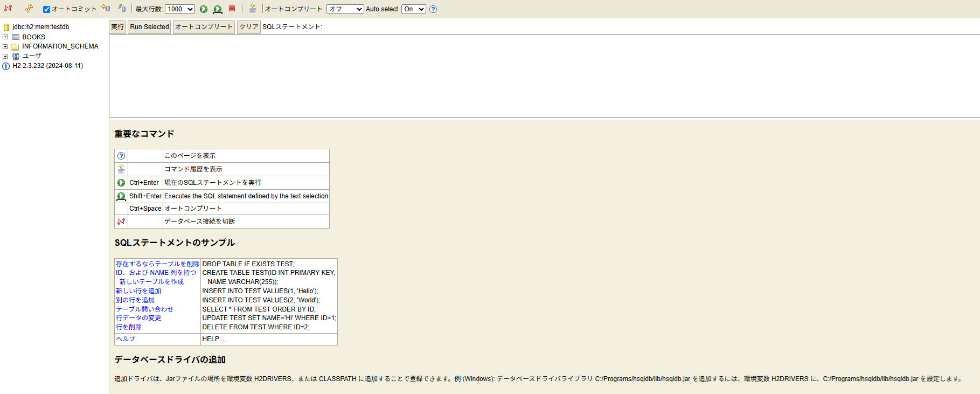Open the 最大行数 dropdown showing 1000

[179, 9]
